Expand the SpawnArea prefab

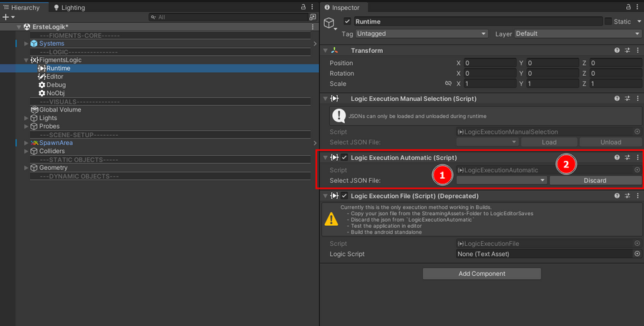(x=26, y=143)
